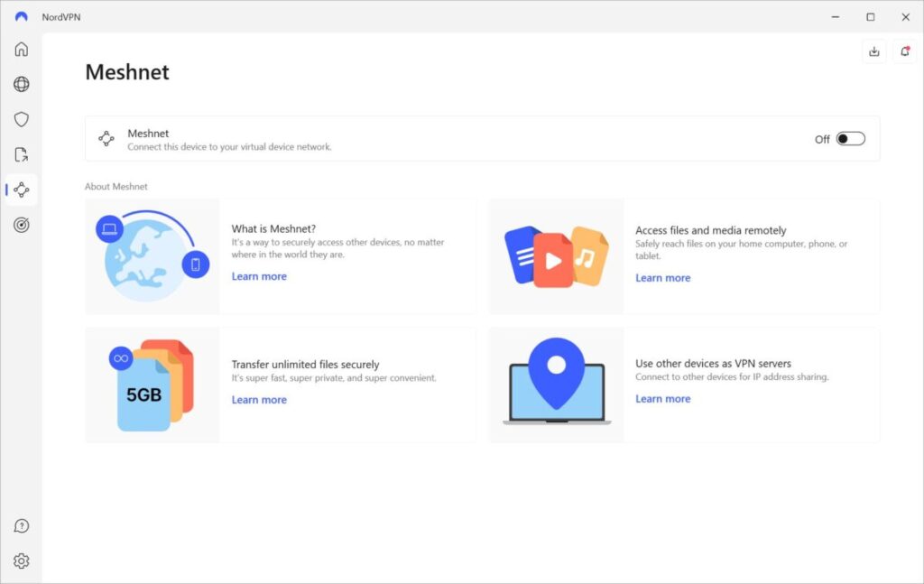The width and height of the screenshot is (924, 584).
Task: Click Learn more under Use other devices as VPN
Action: coord(662,399)
